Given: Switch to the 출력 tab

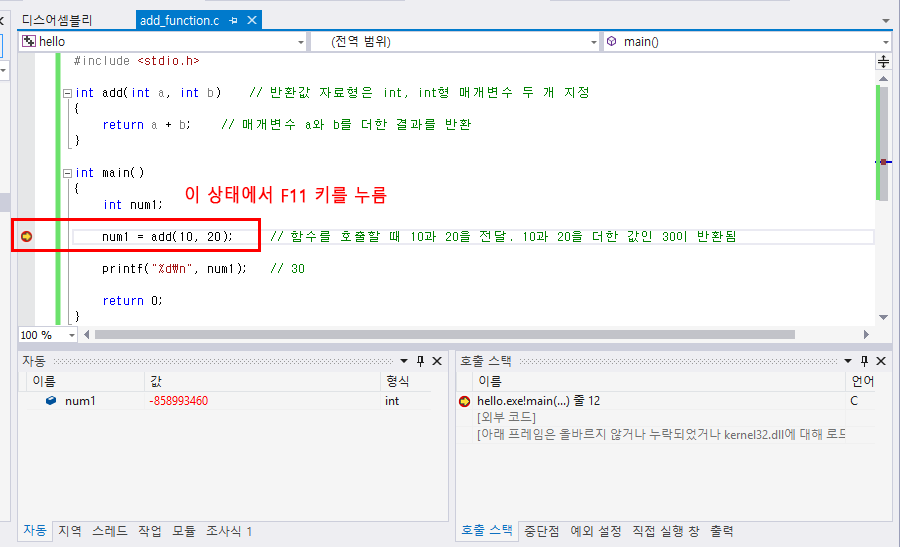Looking at the screenshot, I should (721, 531).
